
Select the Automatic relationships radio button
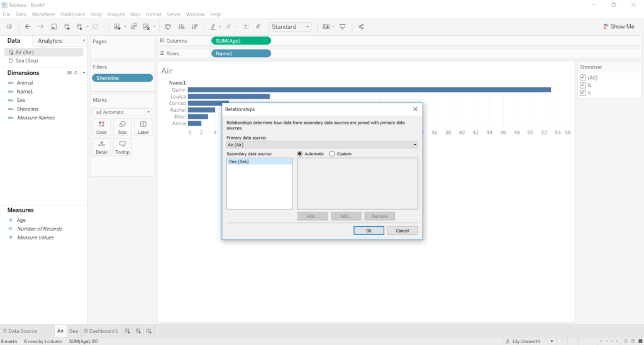coord(300,153)
